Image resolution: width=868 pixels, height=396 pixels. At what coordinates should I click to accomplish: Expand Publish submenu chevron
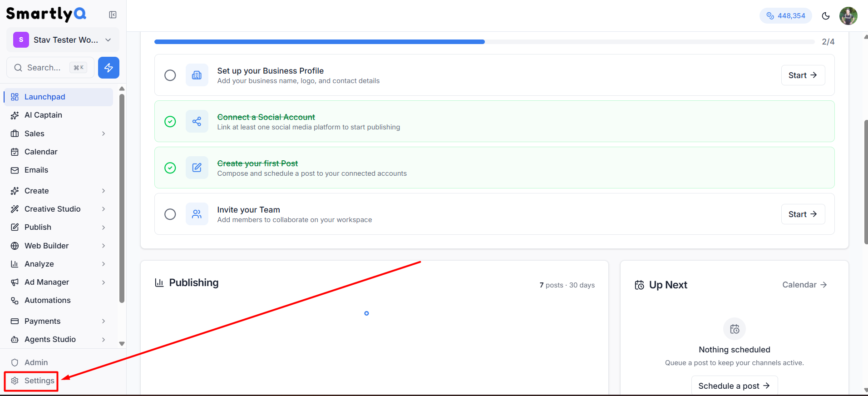point(104,228)
